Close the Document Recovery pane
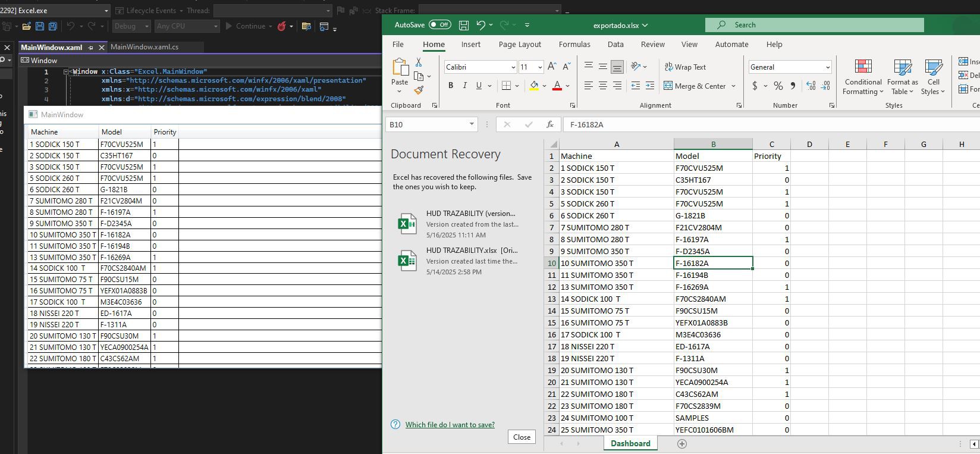 click(522, 437)
